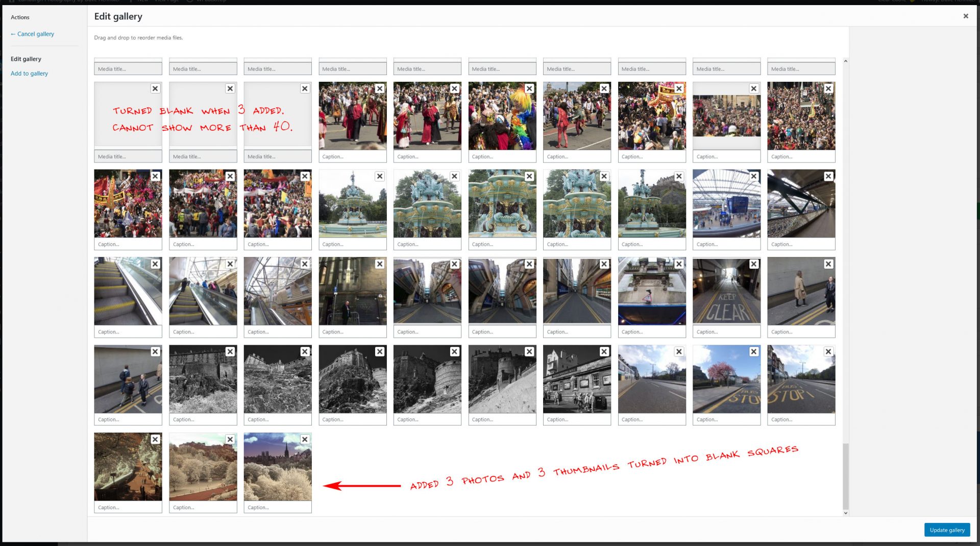Remove the first fountain photo

[x=380, y=176]
